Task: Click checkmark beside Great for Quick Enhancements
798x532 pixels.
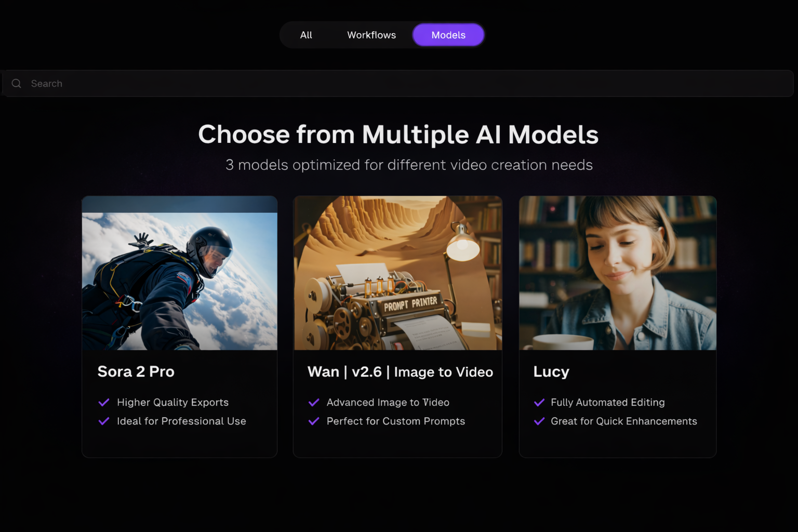Action: tap(539, 421)
